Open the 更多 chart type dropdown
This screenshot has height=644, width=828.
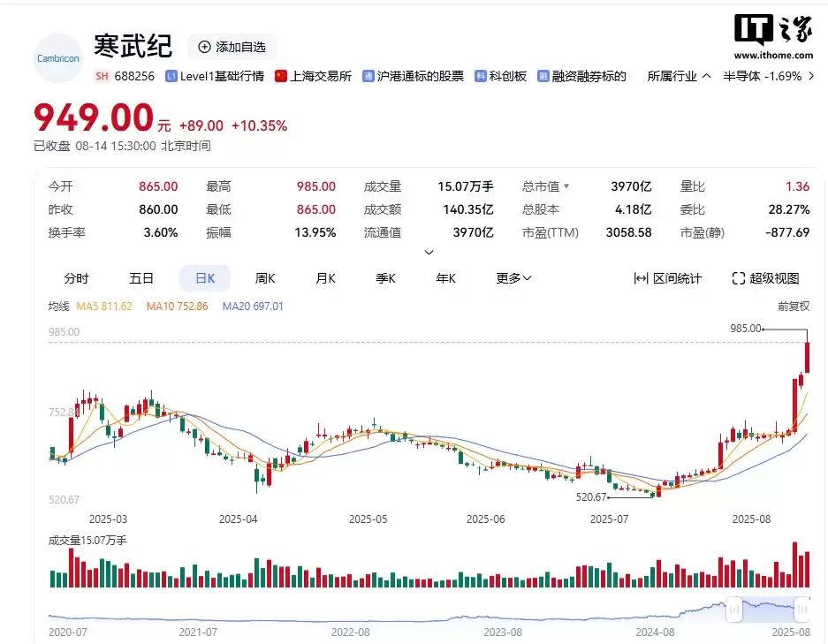click(513, 277)
